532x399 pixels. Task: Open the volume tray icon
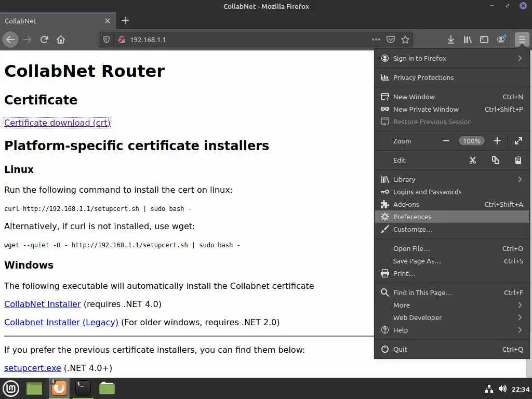(502, 389)
